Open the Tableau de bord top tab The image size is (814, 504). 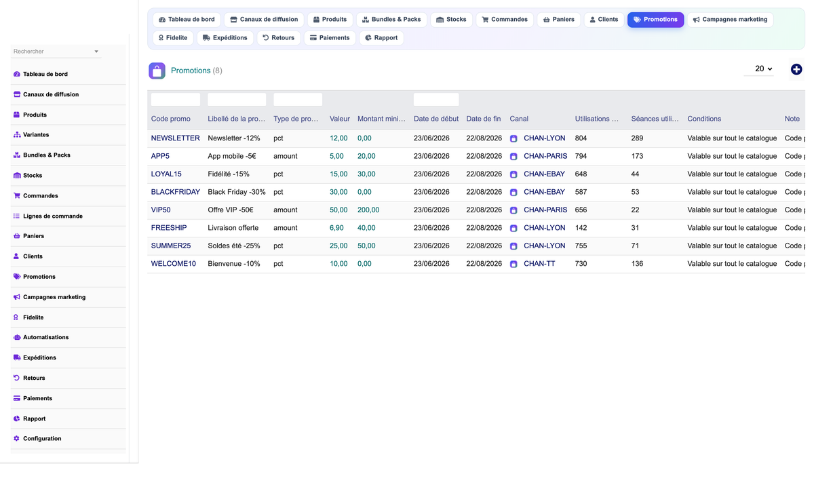click(187, 20)
